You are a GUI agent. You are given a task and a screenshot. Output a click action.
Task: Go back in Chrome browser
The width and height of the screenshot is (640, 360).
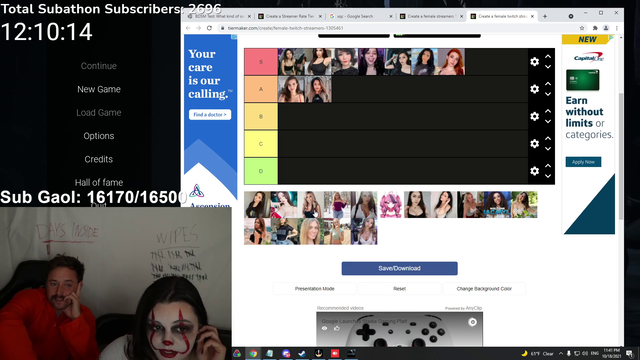pos(188,28)
